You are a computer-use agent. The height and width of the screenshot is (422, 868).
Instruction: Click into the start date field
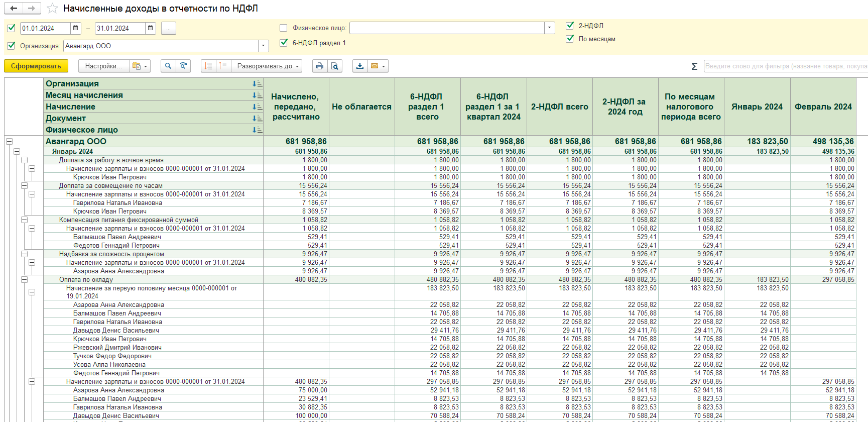tap(46, 28)
